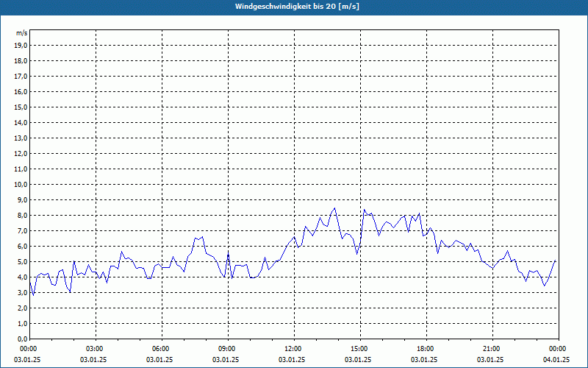The width and height of the screenshot is (588, 368).
Task: Click the '18,0' y-axis label
Action: pos(21,61)
